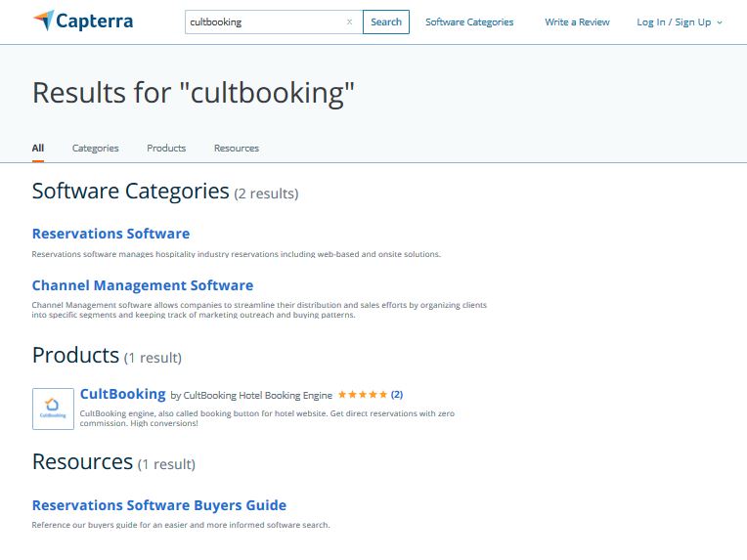
Task: Open the Channel Management Software category
Action: click(x=143, y=285)
